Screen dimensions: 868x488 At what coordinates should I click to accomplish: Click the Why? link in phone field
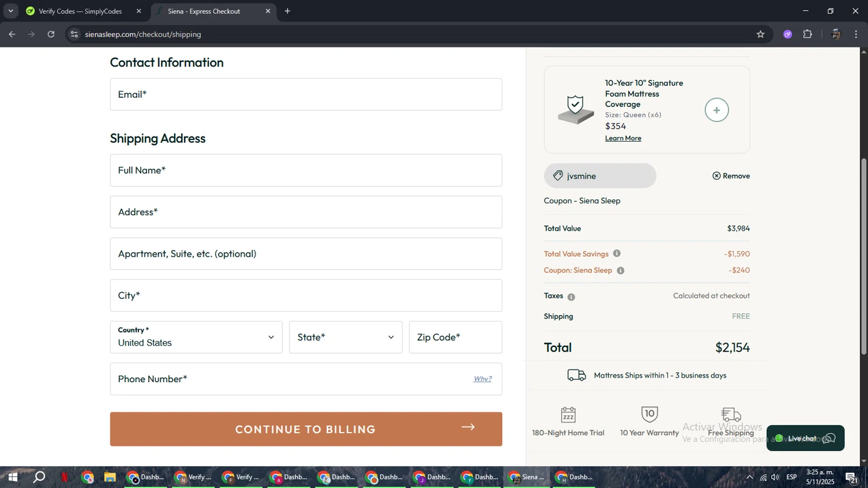click(x=483, y=379)
